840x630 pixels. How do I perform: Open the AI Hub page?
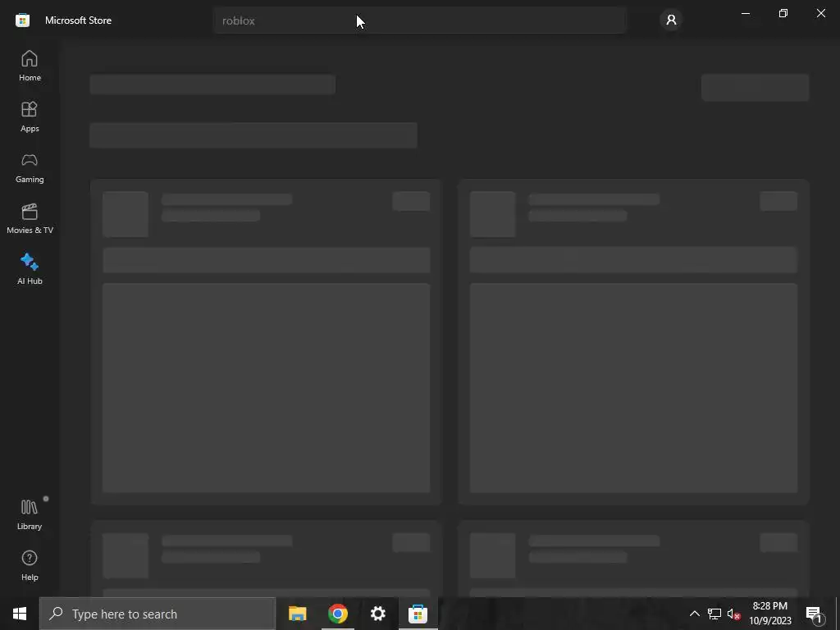(x=30, y=269)
